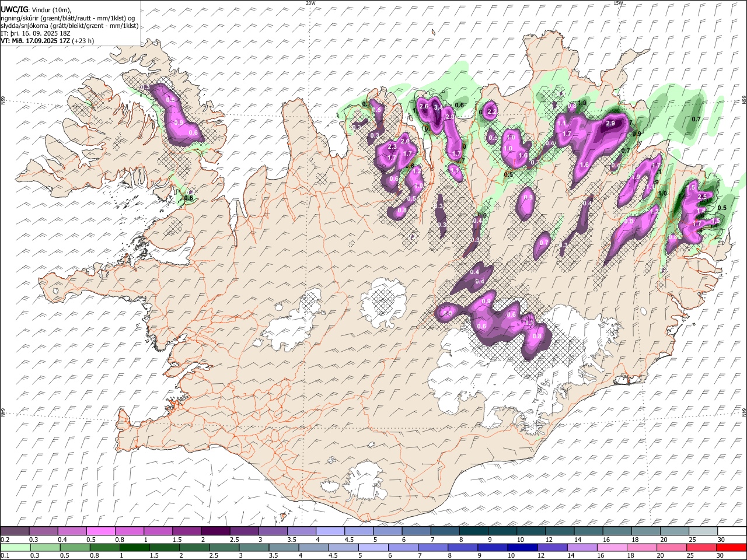Click the '30' label under the red swatch
Image resolution: width=747 pixels, height=560 pixels.
[721, 556]
